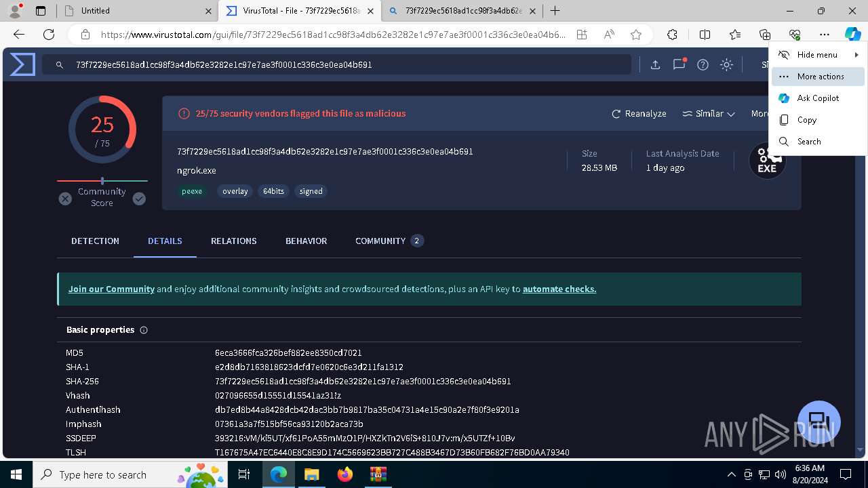Screen dimensions: 868x488
Task: Click the 64bits tag
Action: (273, 191)
